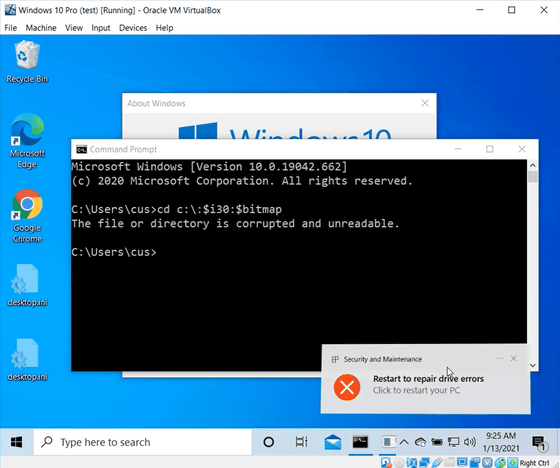Select the lower desktop.ini file icon
Viewport: 560px width, 468px height.
click(x=27, y=359)
